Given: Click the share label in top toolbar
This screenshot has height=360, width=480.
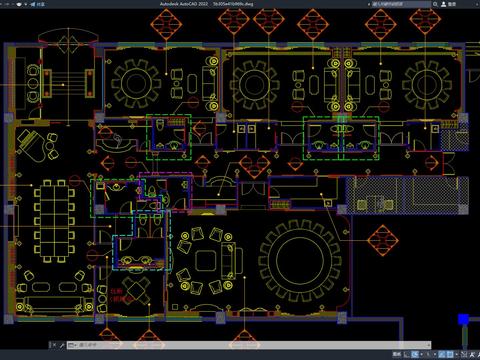Looking at the screenshot, I should pyautogui.click(x=41, y=4).
